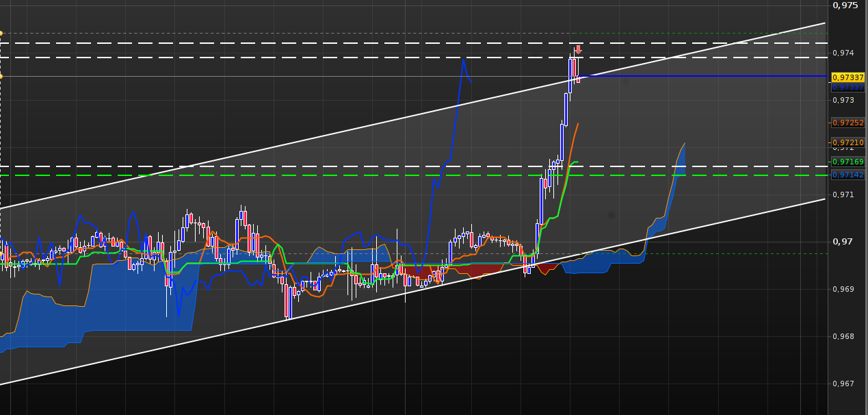Click the upper yellow dot marker on left edge
Viewport: 868px width, 415px height.
coord(1,33)
